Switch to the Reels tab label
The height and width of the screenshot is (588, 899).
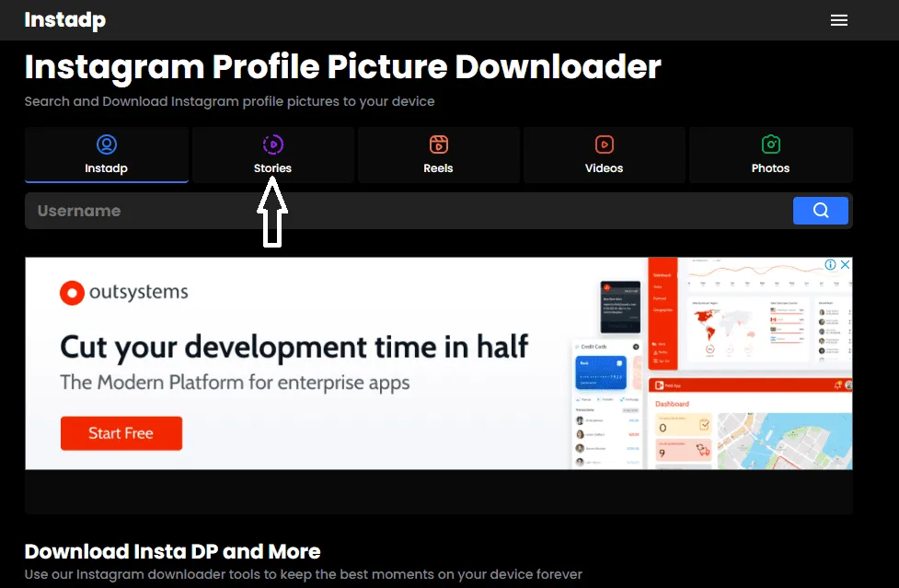click(439, 167)
